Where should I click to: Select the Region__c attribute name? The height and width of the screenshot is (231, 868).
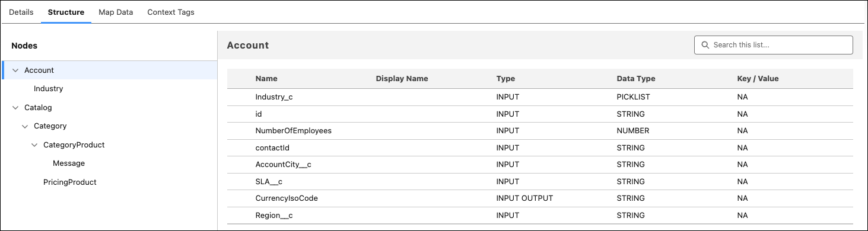(274, 216)
